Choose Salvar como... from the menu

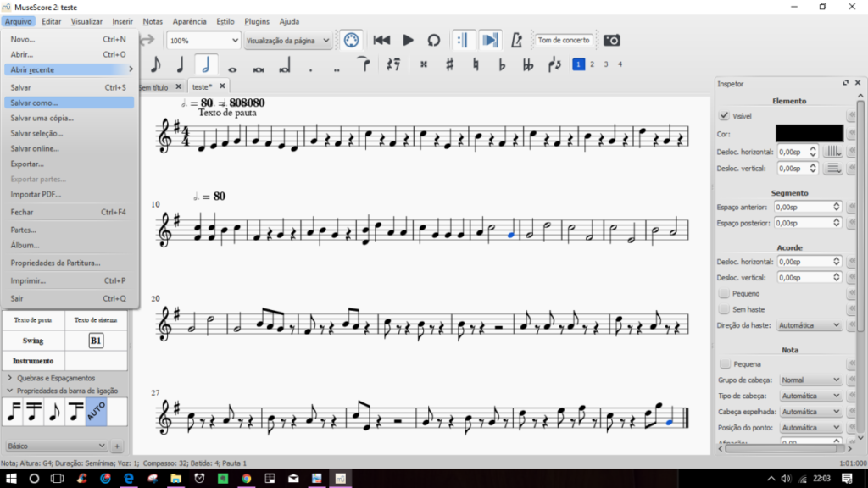click(35, 103)
